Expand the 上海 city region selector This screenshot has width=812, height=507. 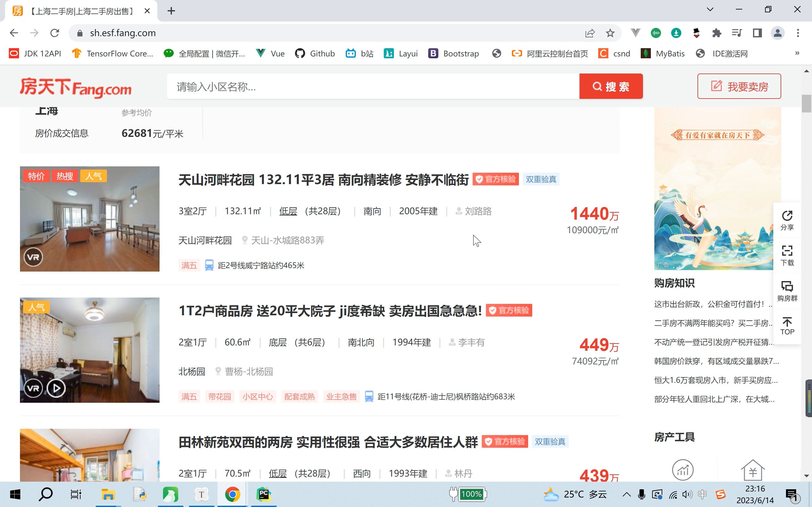click(47, 111)
